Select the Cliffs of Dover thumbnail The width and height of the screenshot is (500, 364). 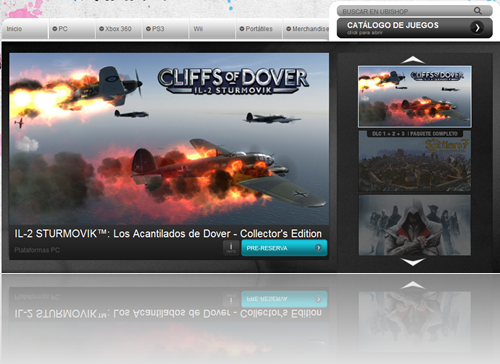[x=415, y=97]
